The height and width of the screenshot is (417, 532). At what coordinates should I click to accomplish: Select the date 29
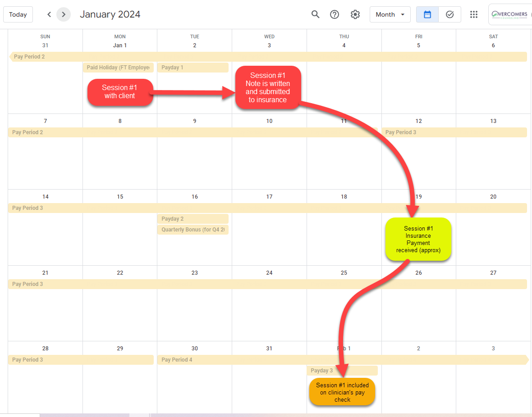coord(120,349)
